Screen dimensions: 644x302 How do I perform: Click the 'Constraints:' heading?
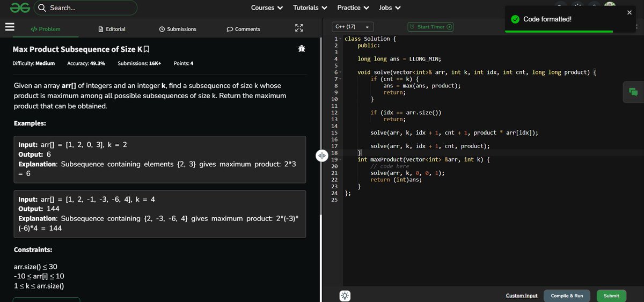pyautogui.click(x=33, y=250)
